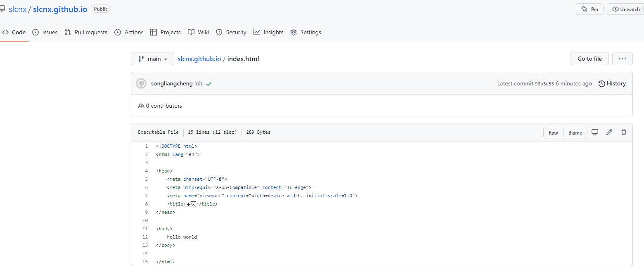Click the X-UA-Compatible meta line

point(239,187)
